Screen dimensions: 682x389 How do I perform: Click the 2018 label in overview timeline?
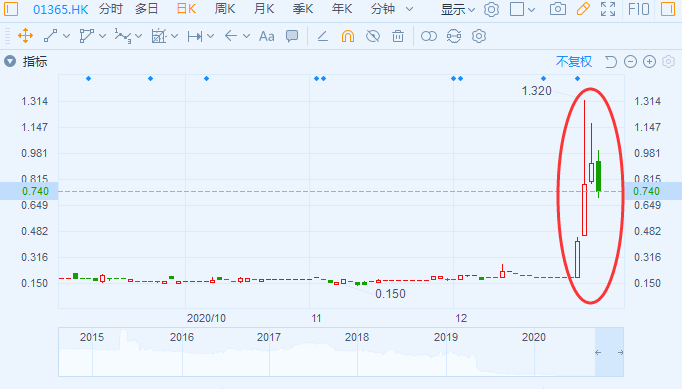(357, 337)
